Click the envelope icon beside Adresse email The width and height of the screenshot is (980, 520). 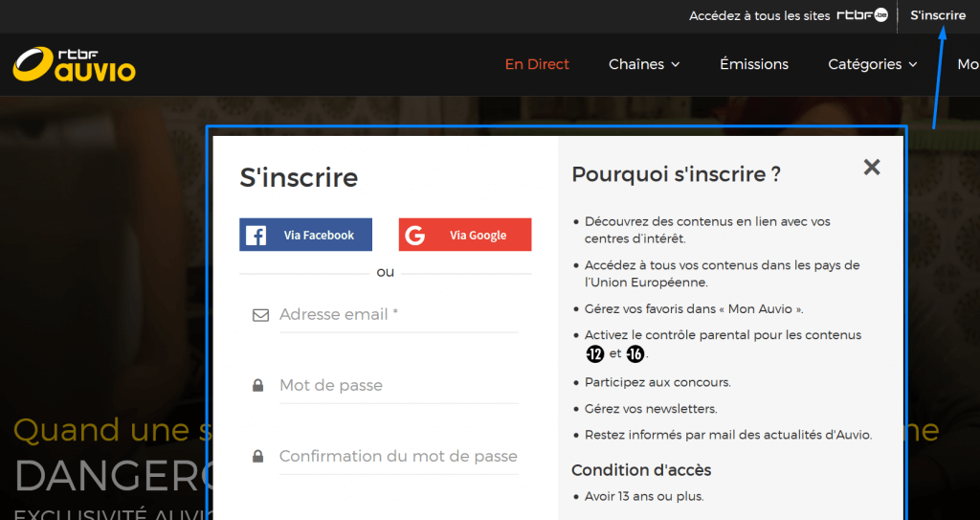[260, 315]
